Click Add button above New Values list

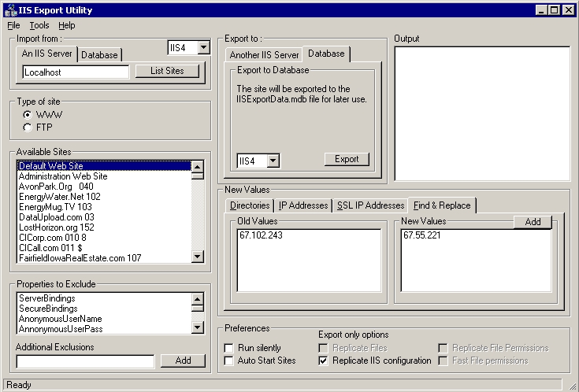(533, 222)
